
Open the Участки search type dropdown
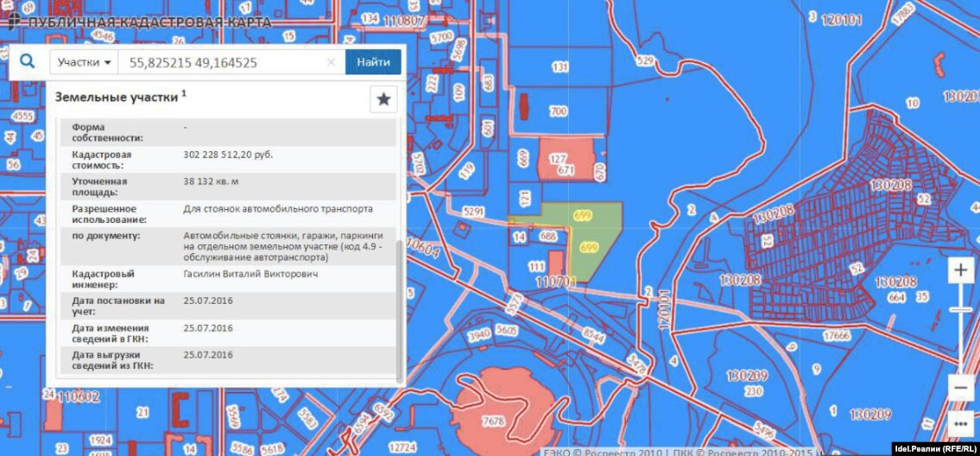[x=85, y=62]
